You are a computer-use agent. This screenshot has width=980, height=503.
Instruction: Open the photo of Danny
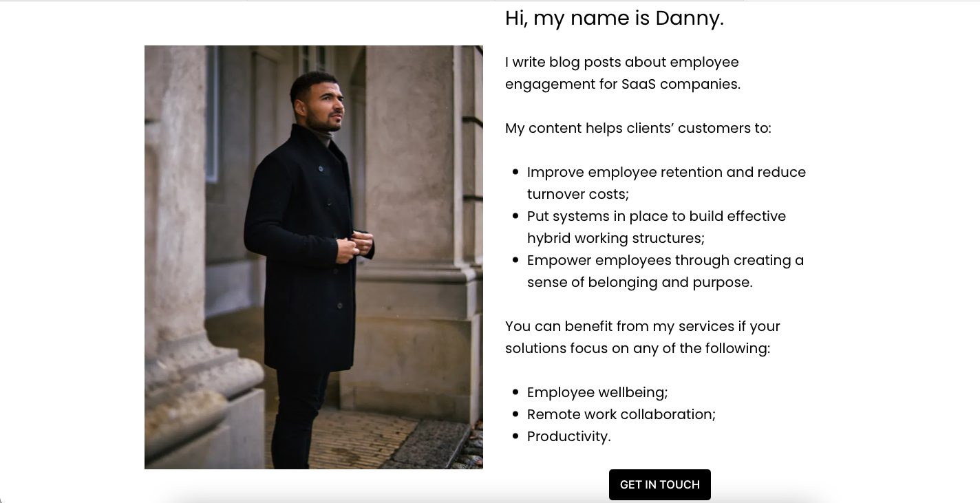pos(313,257)
